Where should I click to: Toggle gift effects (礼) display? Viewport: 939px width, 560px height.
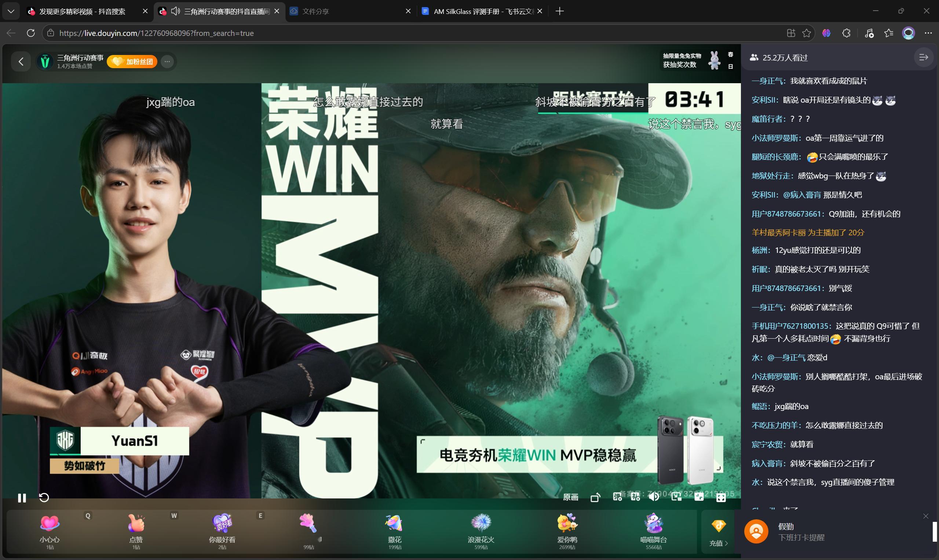pos(635,497)
